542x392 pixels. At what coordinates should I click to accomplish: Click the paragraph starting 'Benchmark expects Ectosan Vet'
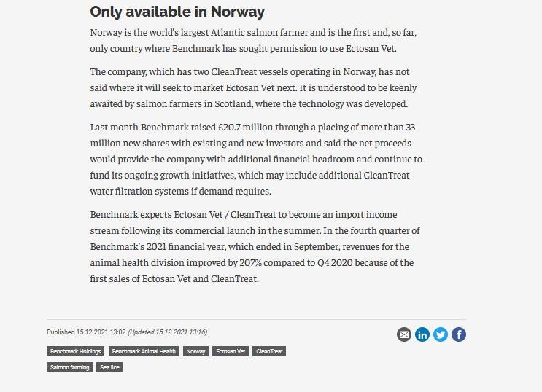tap(255, 247)
